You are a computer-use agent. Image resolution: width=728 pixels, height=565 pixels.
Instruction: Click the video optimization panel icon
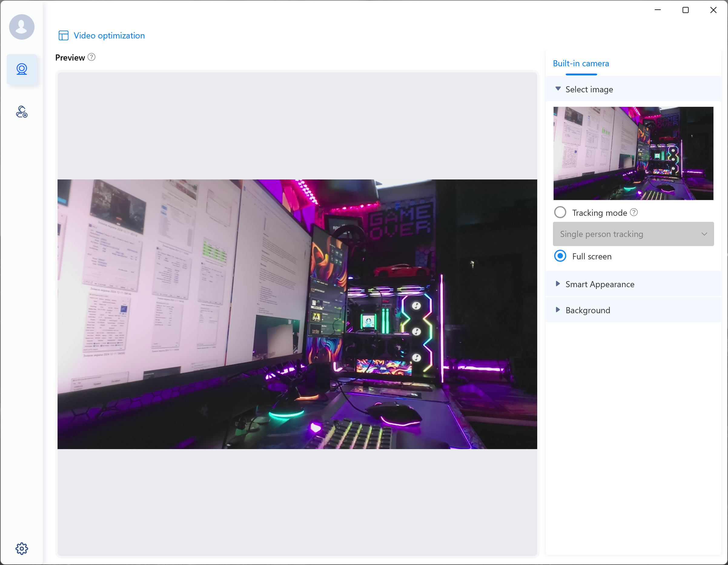pyautogui.click(x=63, y=35)
